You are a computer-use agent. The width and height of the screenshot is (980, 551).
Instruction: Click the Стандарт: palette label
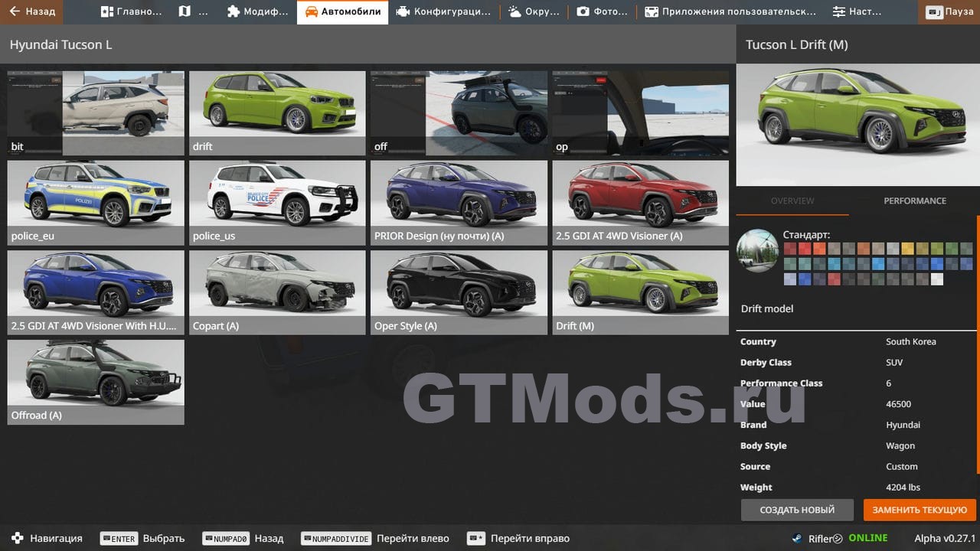pyautogui.click(x=806, y=234)
